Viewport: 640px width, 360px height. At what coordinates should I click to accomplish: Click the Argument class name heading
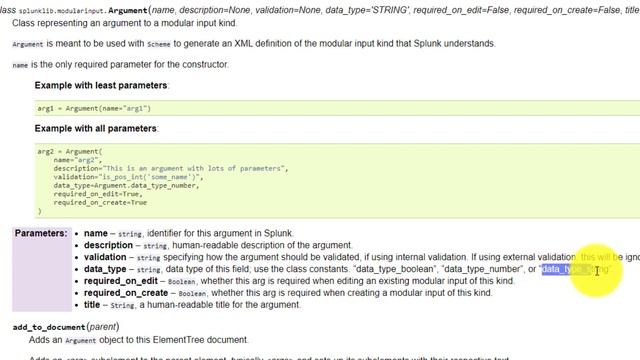pyautogui.click(x=129, y=10)
